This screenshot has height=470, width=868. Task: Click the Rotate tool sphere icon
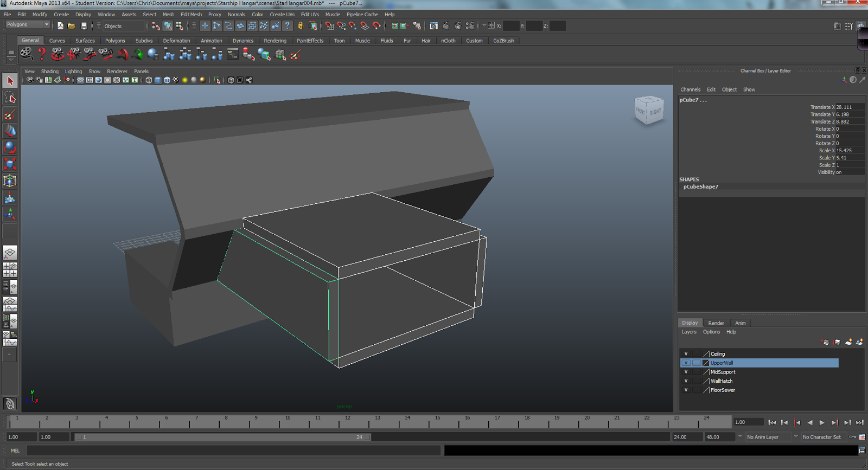click(x=10, y=147)
